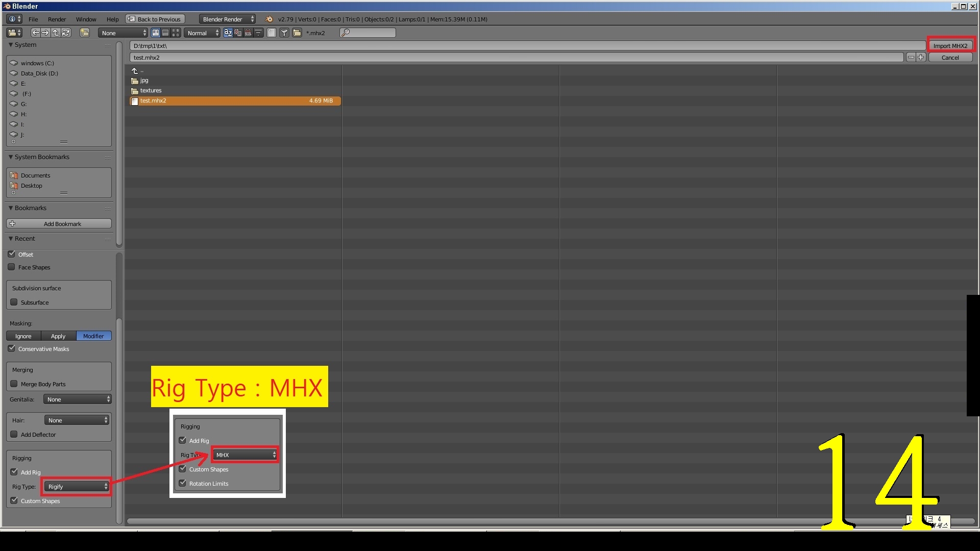This screenshot has width=980, height=551.
Task: Toggle file filtering funnel icon
Action: point(284,33)
